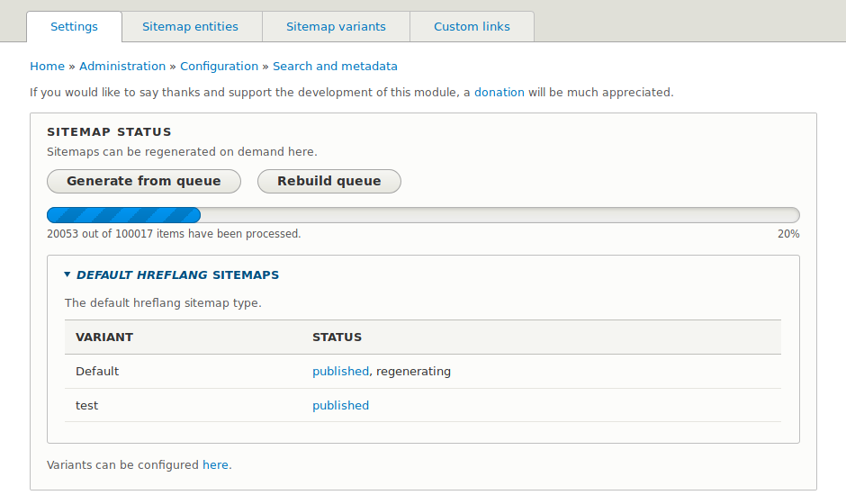846x504 pixels.
Task: Click "here" to configure variants
Action: coord(215,465)
